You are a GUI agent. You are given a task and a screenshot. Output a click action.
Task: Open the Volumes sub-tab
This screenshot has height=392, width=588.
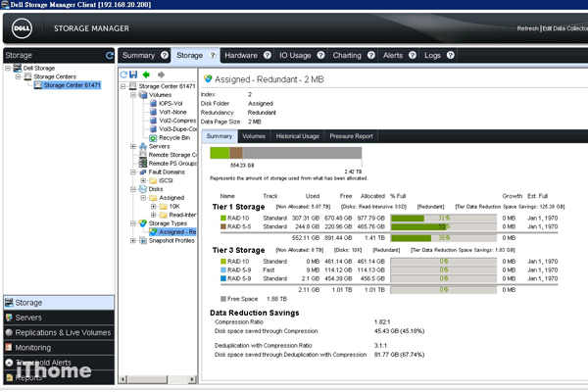[x=254, y=136]
